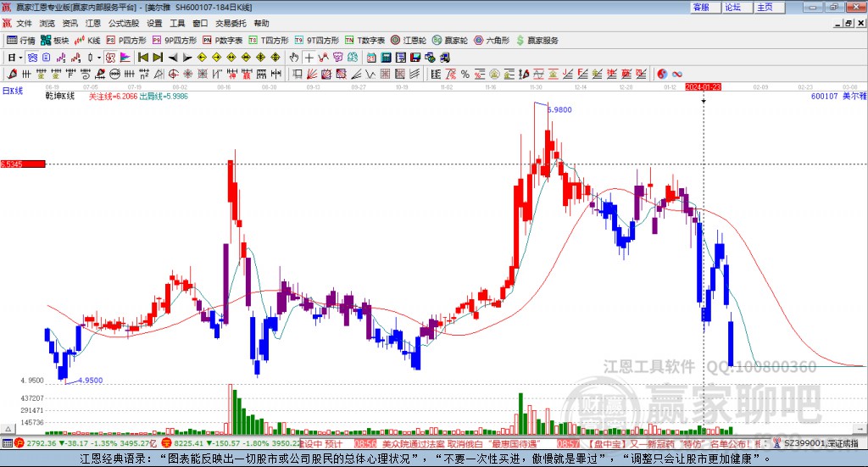Jump to last bar icon

[x=158, y=58]
